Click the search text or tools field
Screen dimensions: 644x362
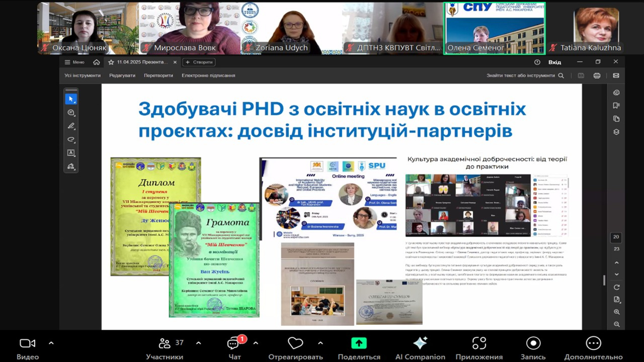[525, 75]
